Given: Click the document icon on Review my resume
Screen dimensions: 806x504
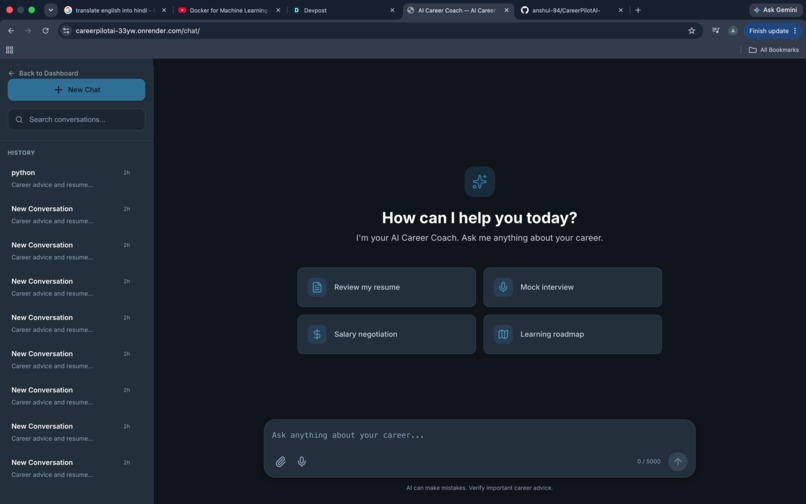Looking at the screenshot, I should point(317,287).
